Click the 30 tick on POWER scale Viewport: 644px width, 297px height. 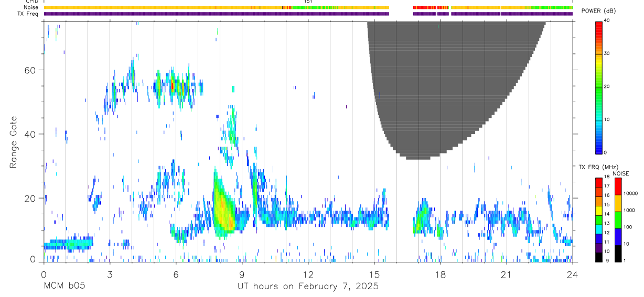pos(607,53)
